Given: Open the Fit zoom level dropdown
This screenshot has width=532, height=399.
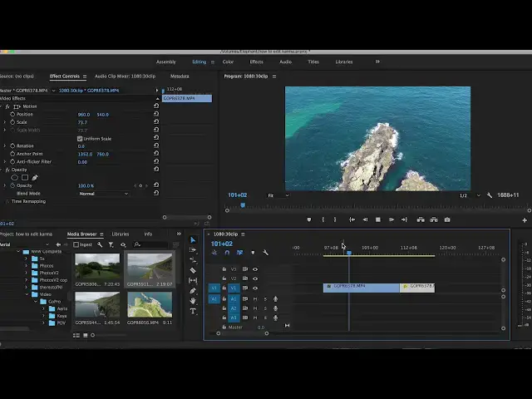Looking at the screenshot, I should point(278,195).
